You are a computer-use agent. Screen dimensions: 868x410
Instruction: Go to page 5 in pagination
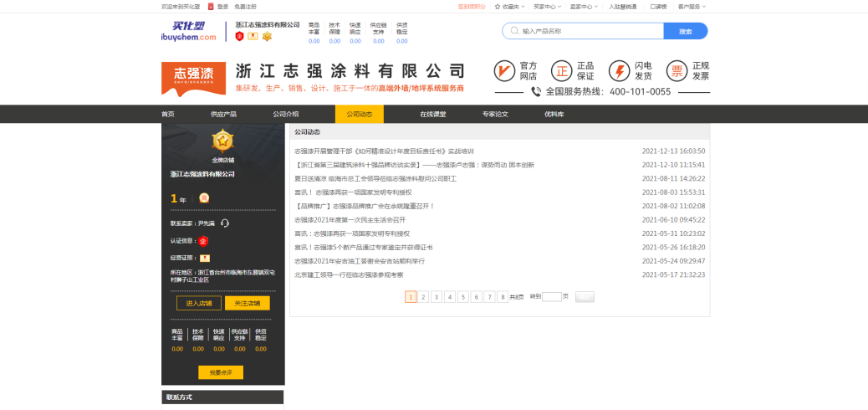click(x=462, y=297)
